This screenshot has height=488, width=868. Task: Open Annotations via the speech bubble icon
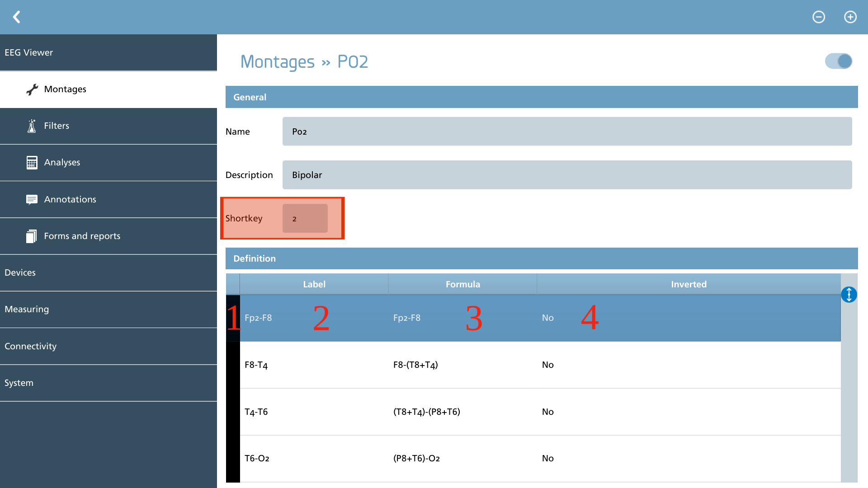[x=32, y=199]
